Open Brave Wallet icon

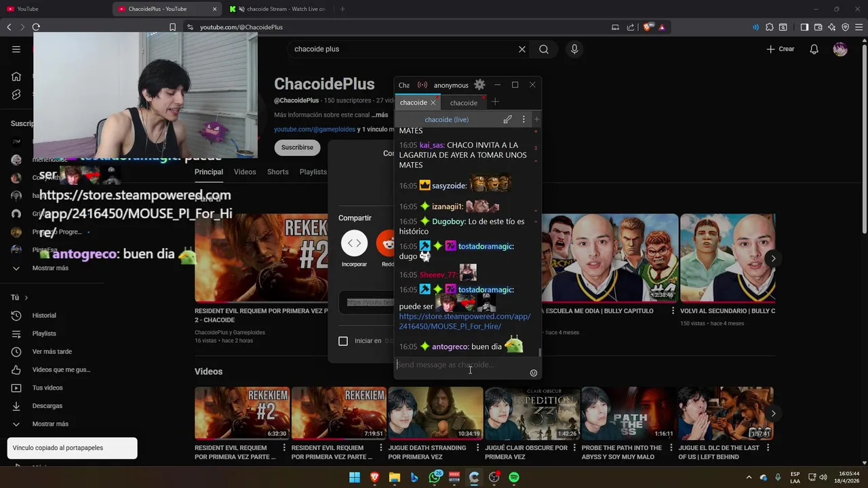[818, 27]
